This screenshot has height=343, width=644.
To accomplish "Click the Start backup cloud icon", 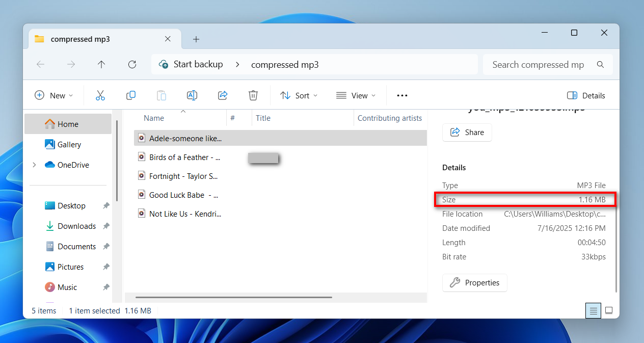I will pyautogui.click(x=164, y=64).
